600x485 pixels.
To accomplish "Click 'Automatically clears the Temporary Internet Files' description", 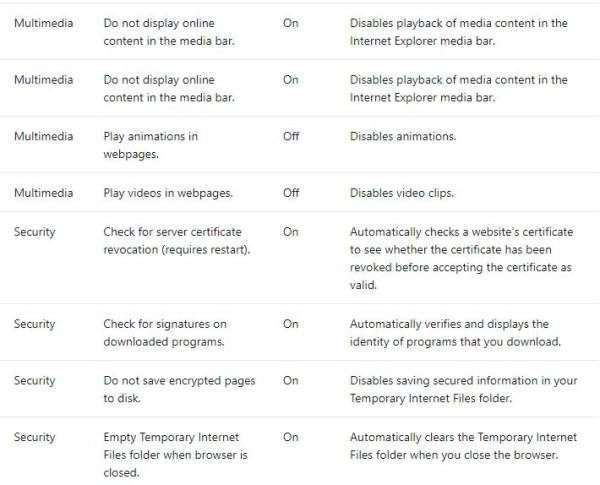I will click(463, 446).
